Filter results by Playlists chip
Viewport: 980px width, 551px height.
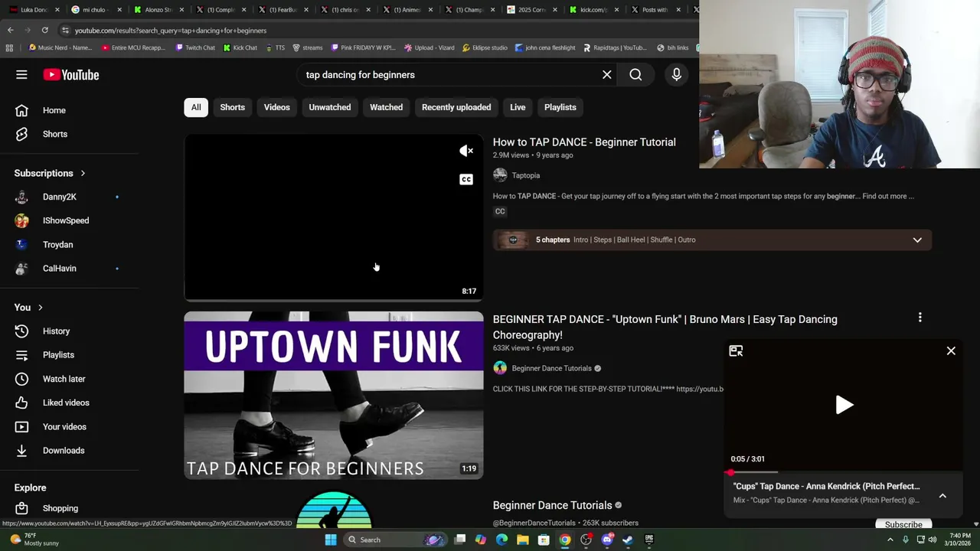[x=560, y=107]
